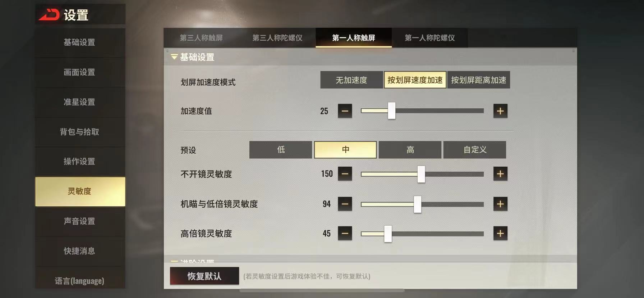This screenshot has width=644, height=298.
Task: Open 画面设置 in the sidebar
Action: (80, 72)
